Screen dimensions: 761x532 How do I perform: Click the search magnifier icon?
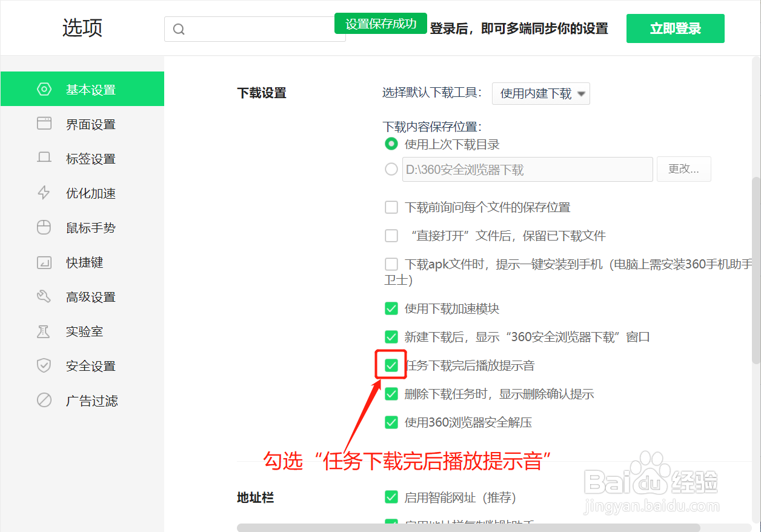[x=179, y=29]
